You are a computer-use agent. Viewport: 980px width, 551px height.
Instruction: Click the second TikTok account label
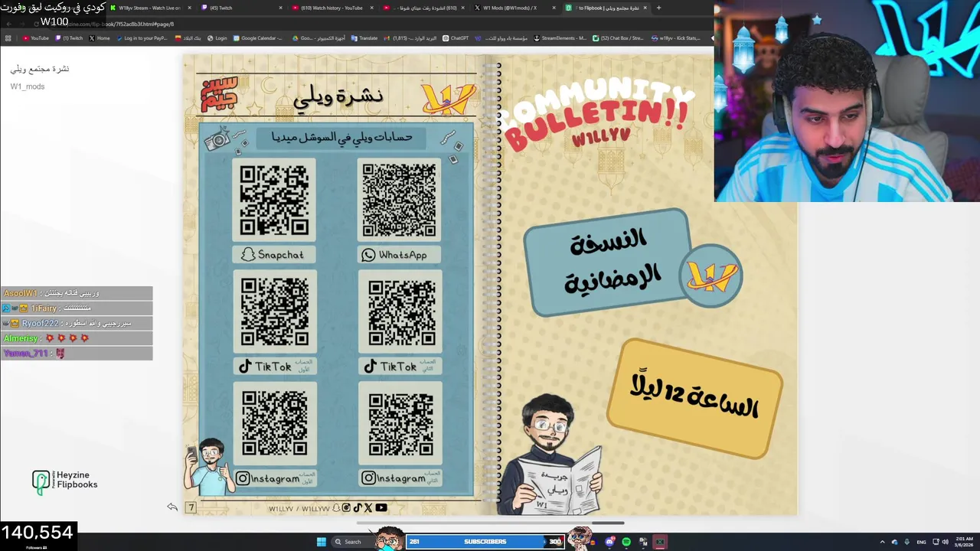coord(400,367)
